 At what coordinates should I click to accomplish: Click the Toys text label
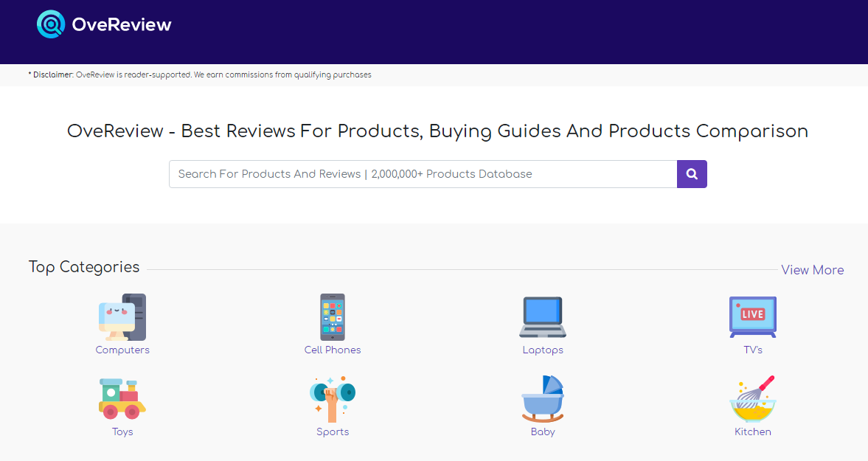(x=122, y=431)
